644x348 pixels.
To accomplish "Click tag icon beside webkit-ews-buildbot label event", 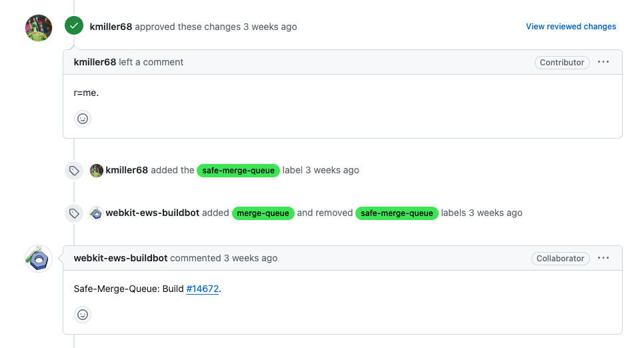I will pos(74,213).
